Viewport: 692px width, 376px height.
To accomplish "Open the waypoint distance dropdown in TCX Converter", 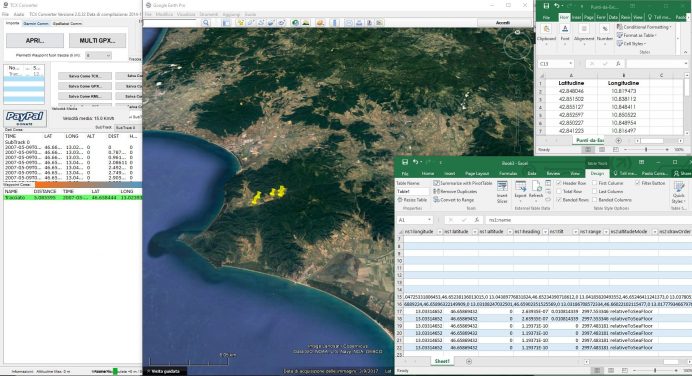I will [x=98, y=56].
